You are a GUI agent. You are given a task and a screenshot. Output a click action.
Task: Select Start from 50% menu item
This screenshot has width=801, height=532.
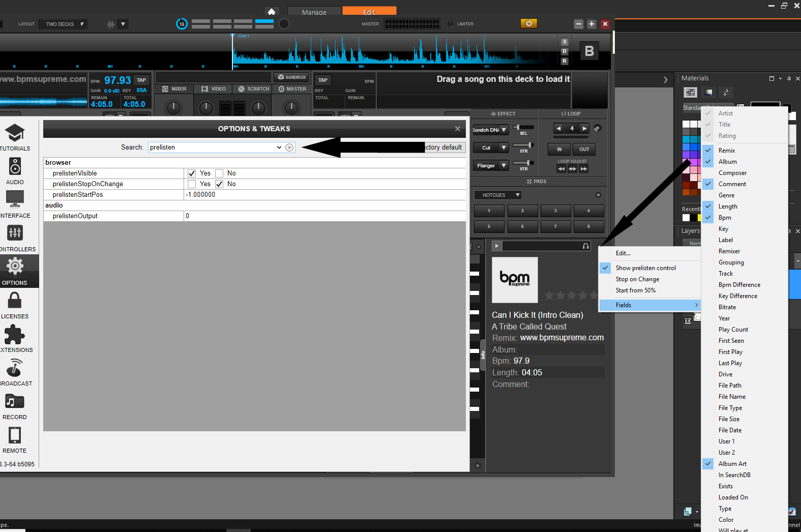650,290
